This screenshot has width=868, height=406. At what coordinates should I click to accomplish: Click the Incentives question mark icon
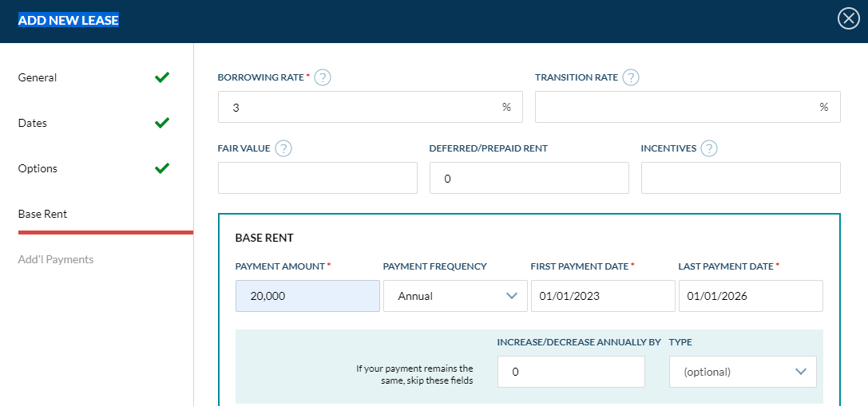(708, 148)
